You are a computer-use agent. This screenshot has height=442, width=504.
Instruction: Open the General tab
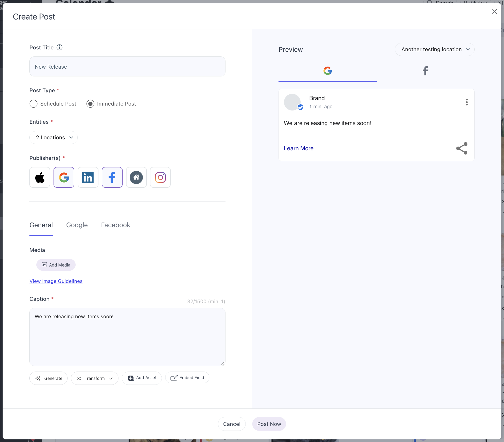click(41, 225)
